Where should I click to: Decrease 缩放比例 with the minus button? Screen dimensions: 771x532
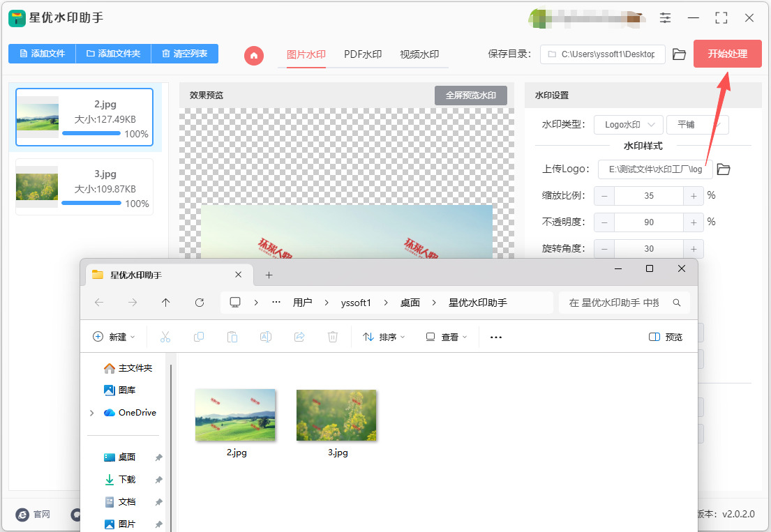604,196
